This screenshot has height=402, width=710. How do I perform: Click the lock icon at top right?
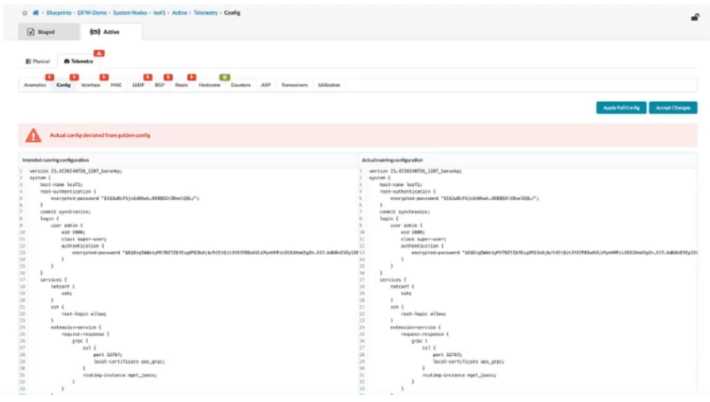click(x=695, y=17)
